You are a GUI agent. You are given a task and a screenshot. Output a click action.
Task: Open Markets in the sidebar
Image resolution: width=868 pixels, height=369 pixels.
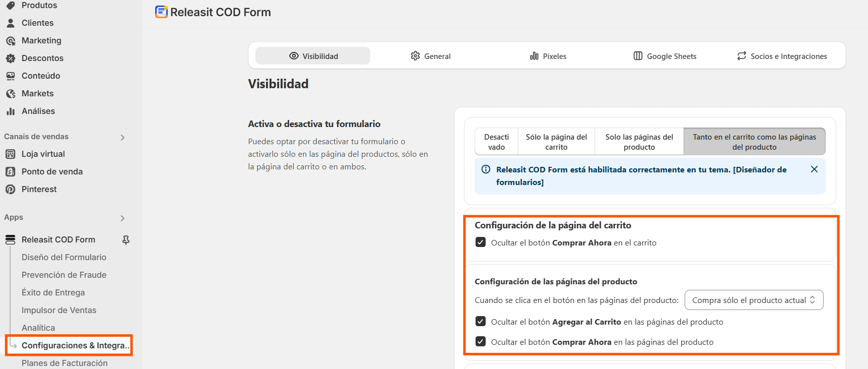(x=37, y=93)
